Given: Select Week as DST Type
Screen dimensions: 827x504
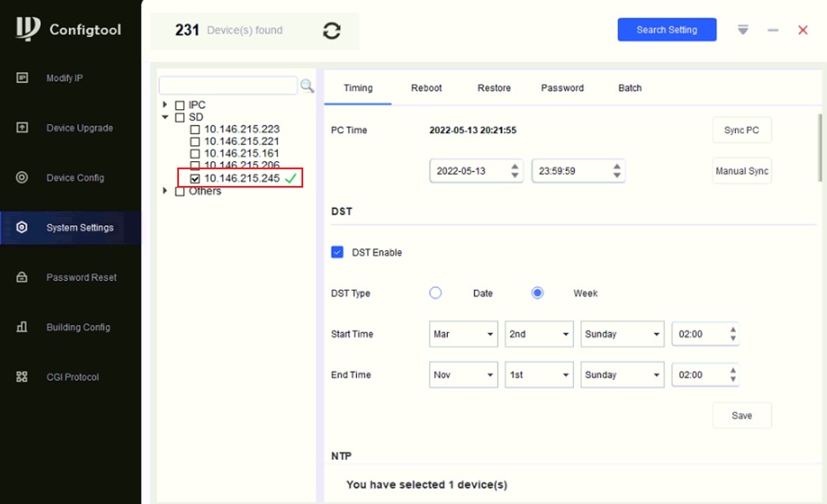Looking at the screenshot, I should 537,293.
